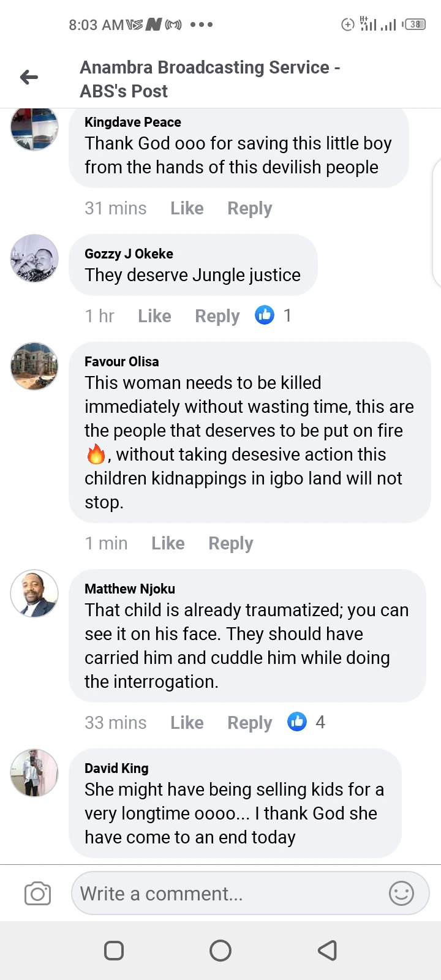Open Gozzy J Okeke's profile name
Image resolution: width=441 pixels, height=980 pixels.
point(129,254)
